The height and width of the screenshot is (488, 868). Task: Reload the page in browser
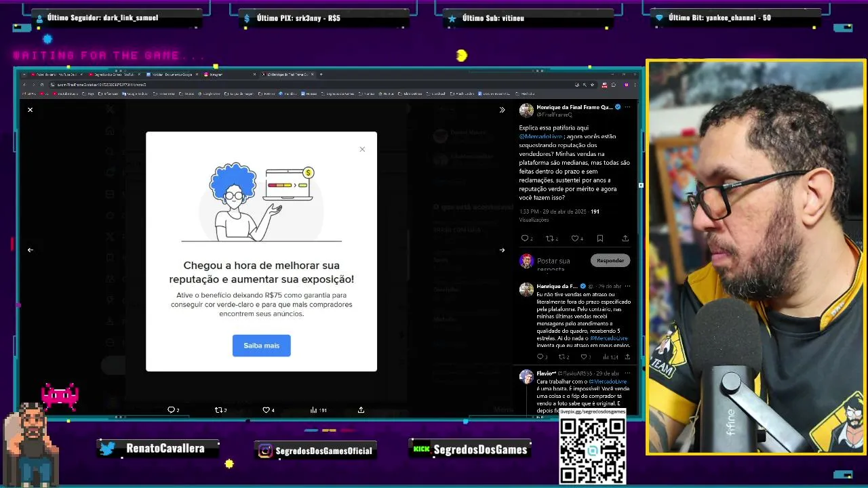pyautogui.click(x=42, y=85)
